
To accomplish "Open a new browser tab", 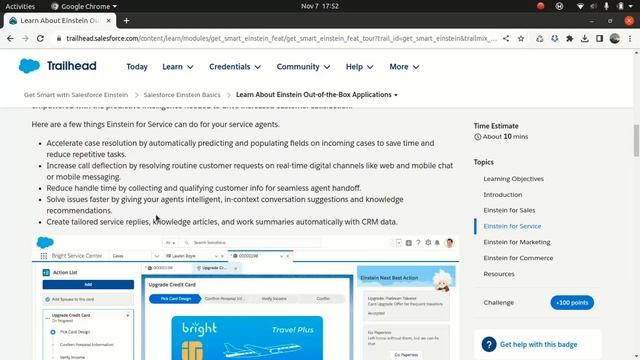I will (x=126, y=20).
